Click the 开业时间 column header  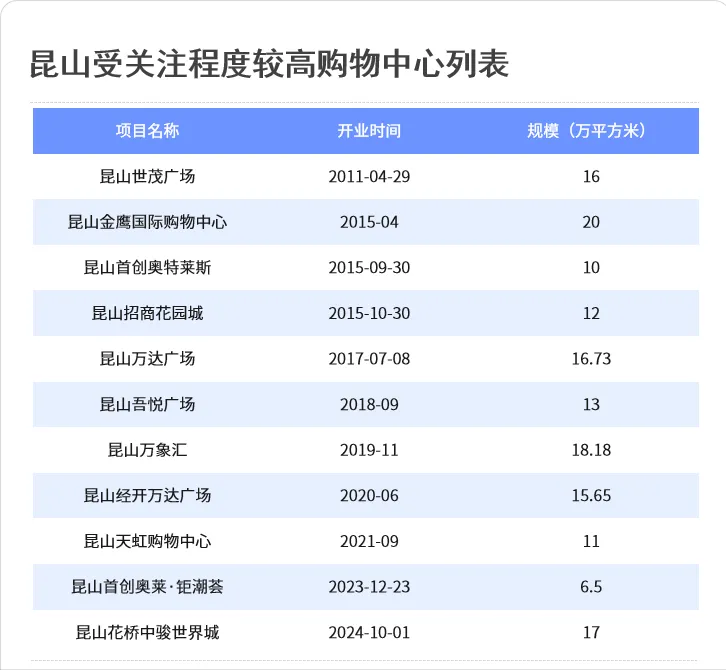pyautogui.click(x=369, y=131)
